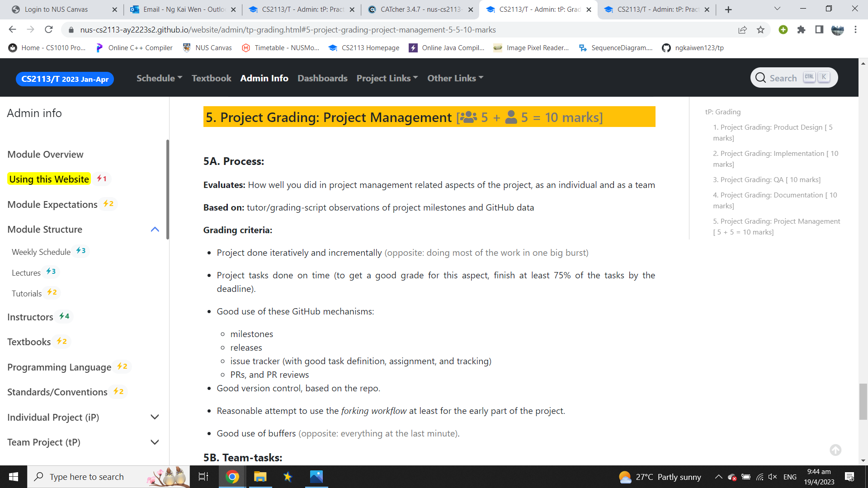This screenshot has height=488, width=868.
Task: Click the bookmark star icon in address bar
Action: tap(760, 30)
